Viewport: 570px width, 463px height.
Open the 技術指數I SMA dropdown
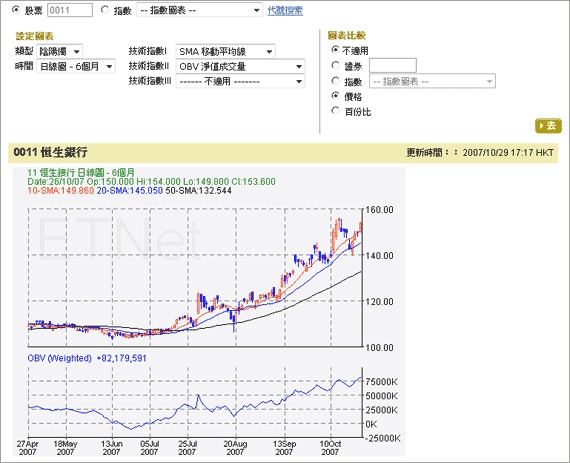[x=225, y=51]
